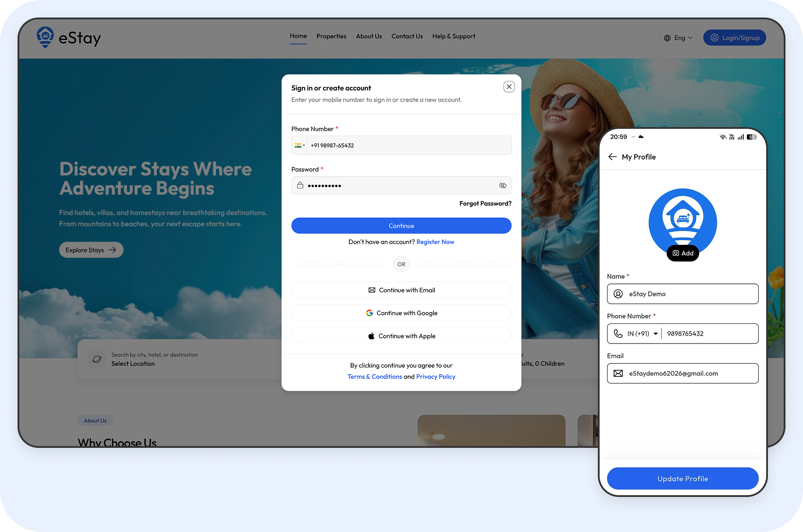The image size is (803, 532).
Task: Click the blue Continue button
Action: point(401,226)
